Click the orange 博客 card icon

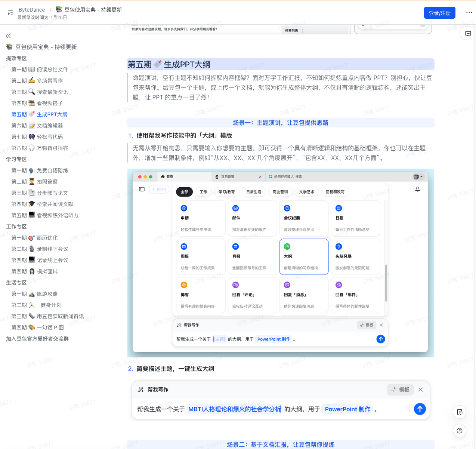click(x=184, y=285)
